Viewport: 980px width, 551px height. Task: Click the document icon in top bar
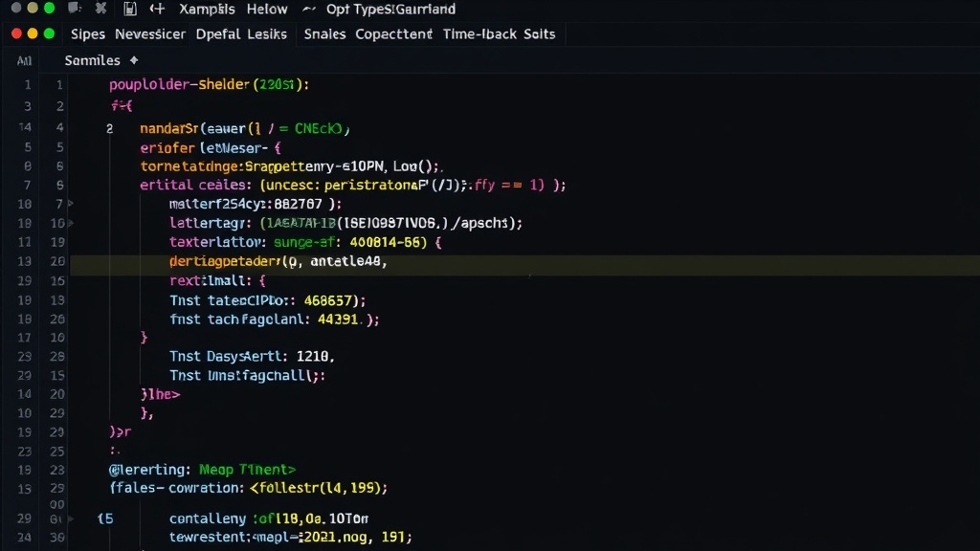(x=130, y=9)
